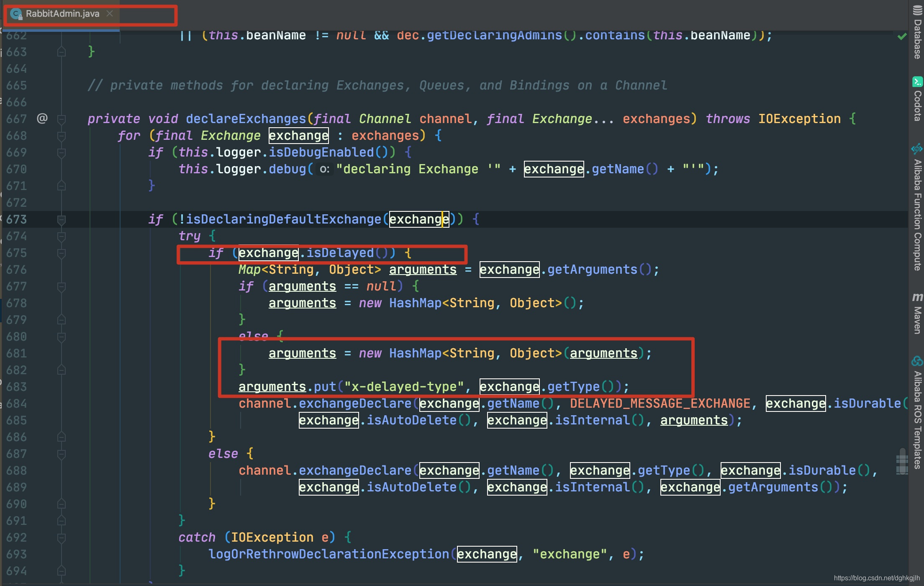The image size is (924, 586).
Task: Click isDeclaringDefaultExchange method call
Action: point(283,219)
